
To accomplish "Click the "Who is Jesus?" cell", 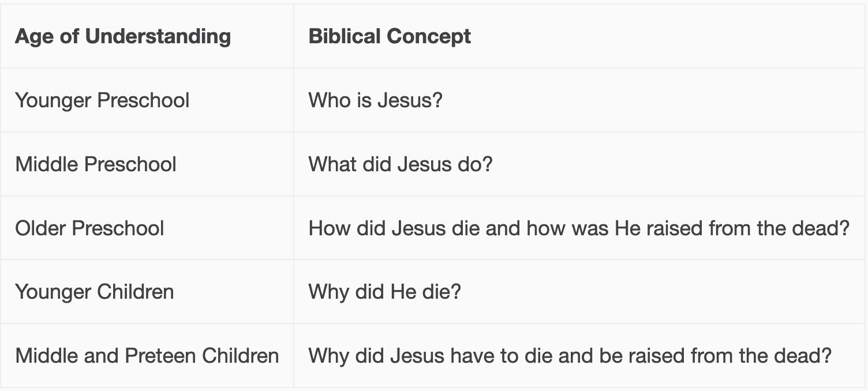I will (375, 100).
